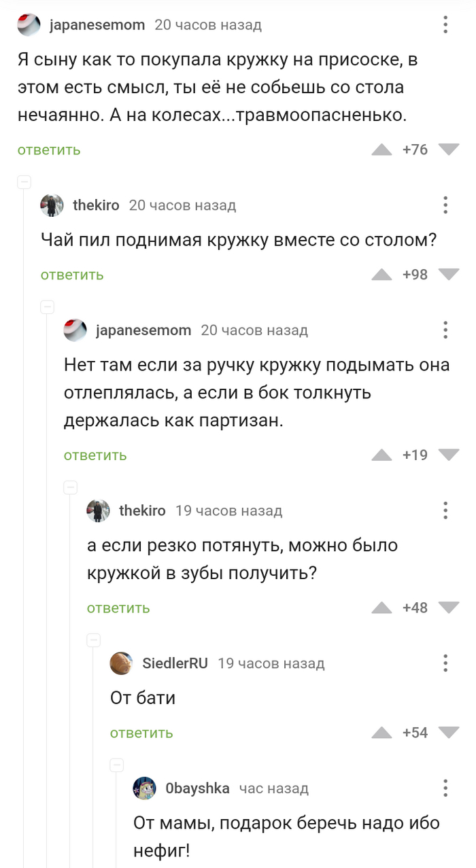Click 'ответить' under japanesemom's first comment
476x868 pixels.
[48, 149]
